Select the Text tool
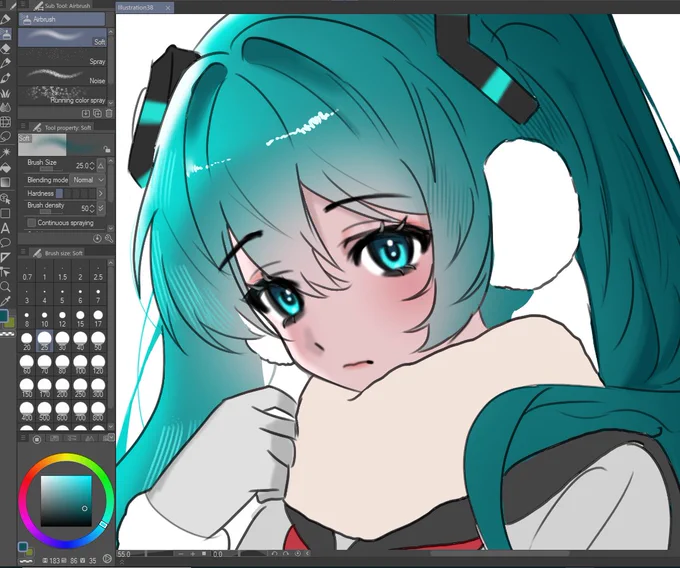The width and height of the screenshot is (680, 568). (5, 228)
